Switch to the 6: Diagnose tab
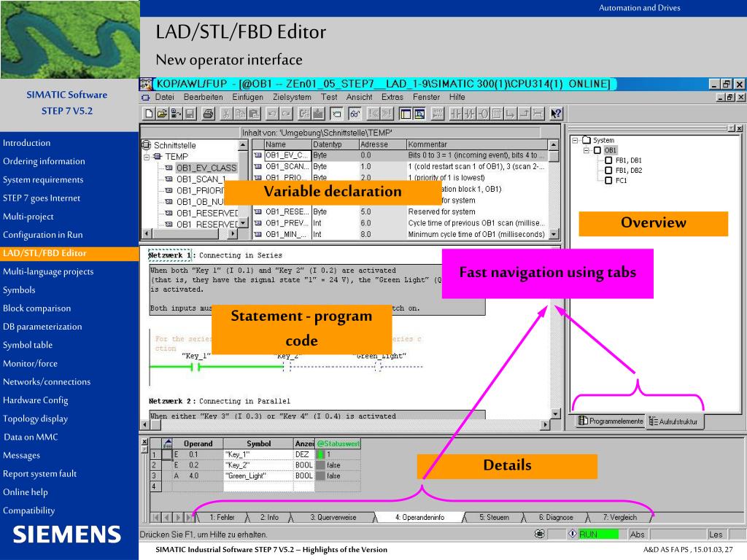Image resolution: width=747 pixels, height=560 pixels. pos(556,517)
